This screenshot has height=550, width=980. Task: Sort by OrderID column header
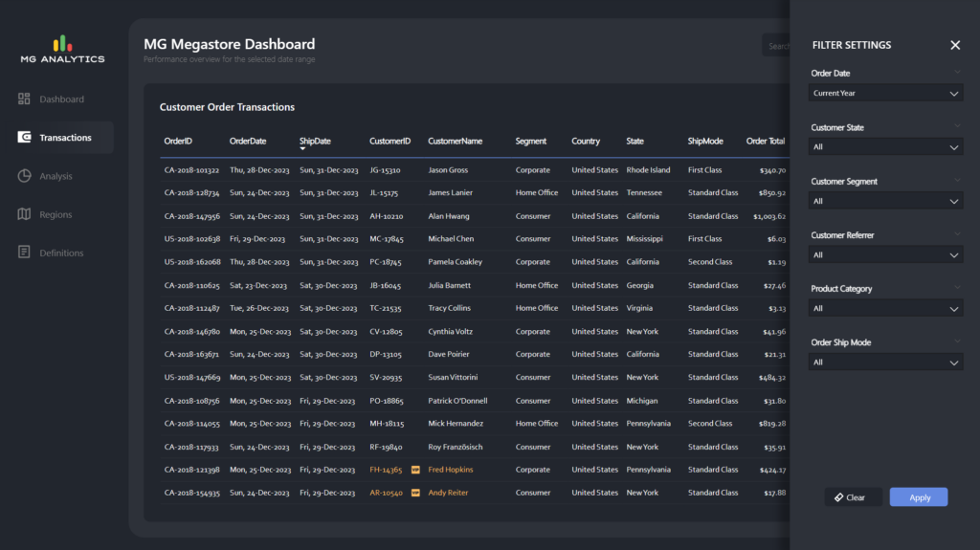pos(178,142)
